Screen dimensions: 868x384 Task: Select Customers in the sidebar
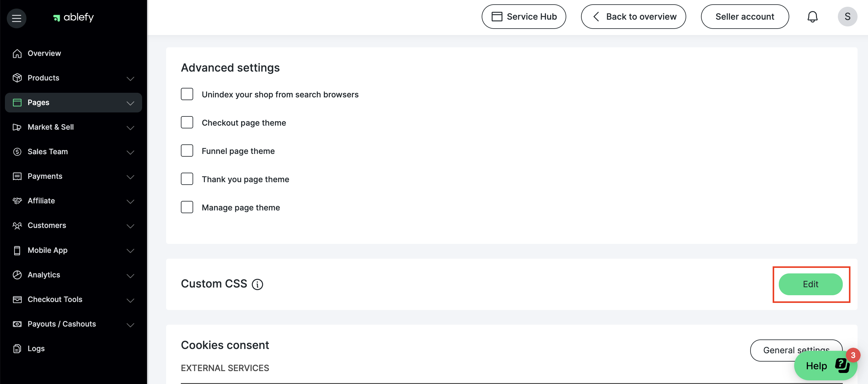click(x=74, y=225)
